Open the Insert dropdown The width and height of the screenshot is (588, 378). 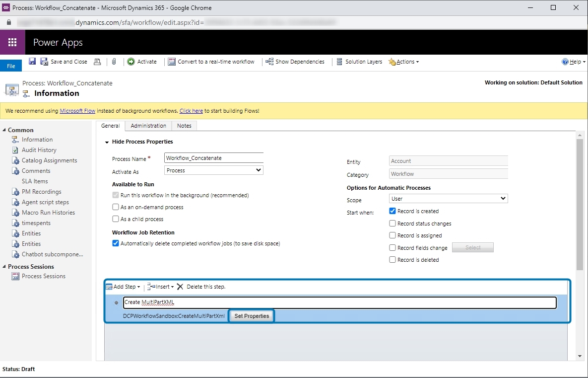[x=160, y=287]
